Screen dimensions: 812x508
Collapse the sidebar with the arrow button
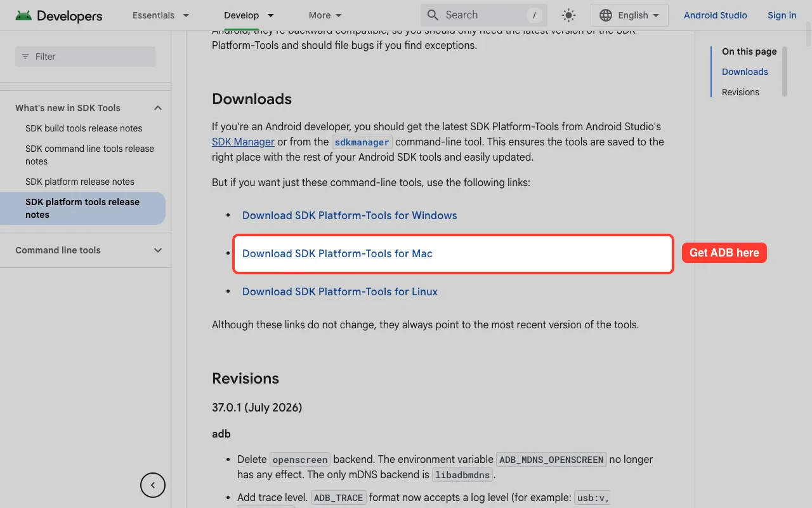pyautogui.click(x=153, y=486)
